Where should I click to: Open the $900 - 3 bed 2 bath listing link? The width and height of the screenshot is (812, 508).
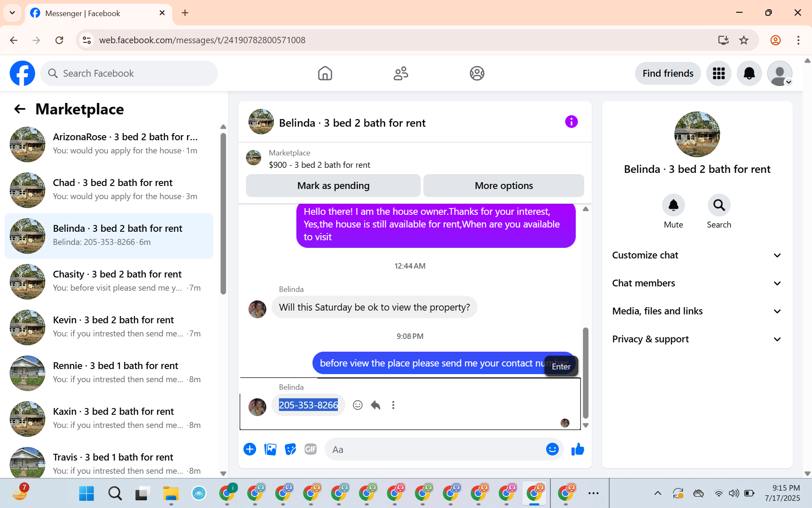pyautogui.click(x=319, y=165)
